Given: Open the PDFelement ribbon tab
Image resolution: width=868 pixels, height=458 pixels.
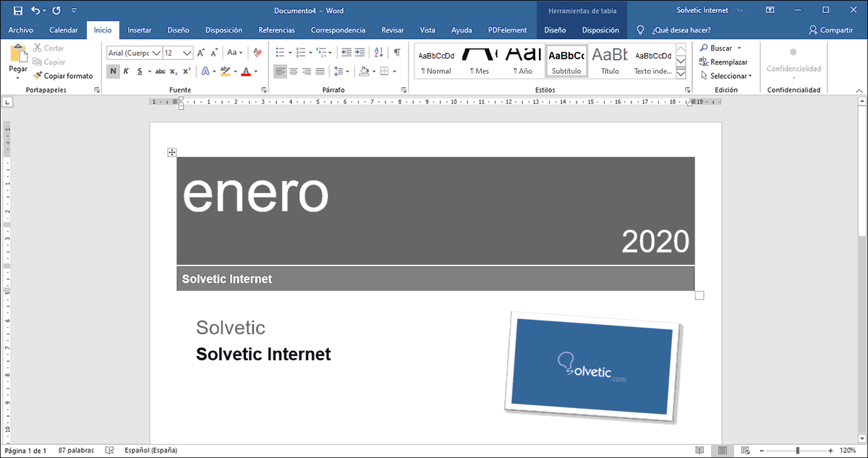Looking at the screenshot, I should click(507, 30).
